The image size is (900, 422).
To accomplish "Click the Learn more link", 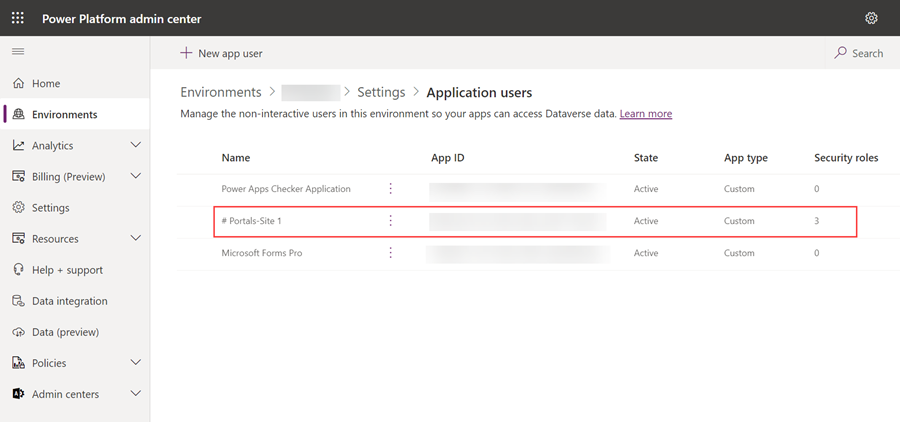I will (x=646, y=114).
